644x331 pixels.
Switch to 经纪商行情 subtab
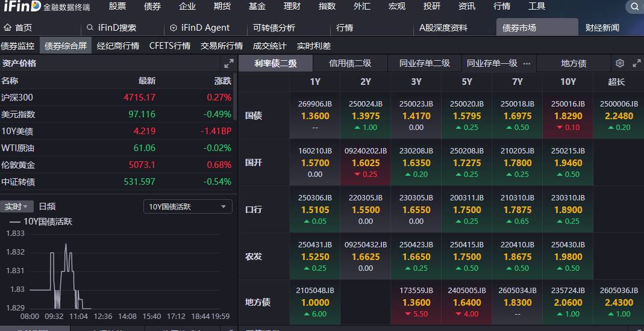click(x=118, y=46)
